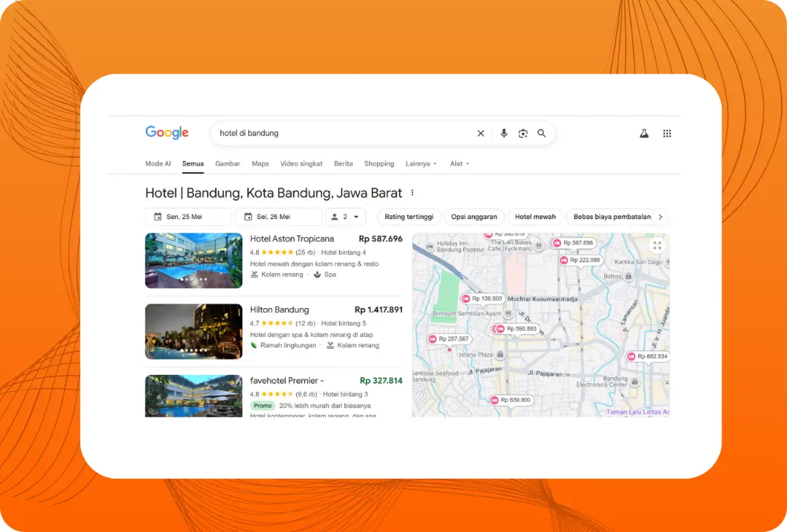The width and height of the screenshot is (787, 532).
Task: Open Hilton Bandung listing
Action: tap(280, 309)
